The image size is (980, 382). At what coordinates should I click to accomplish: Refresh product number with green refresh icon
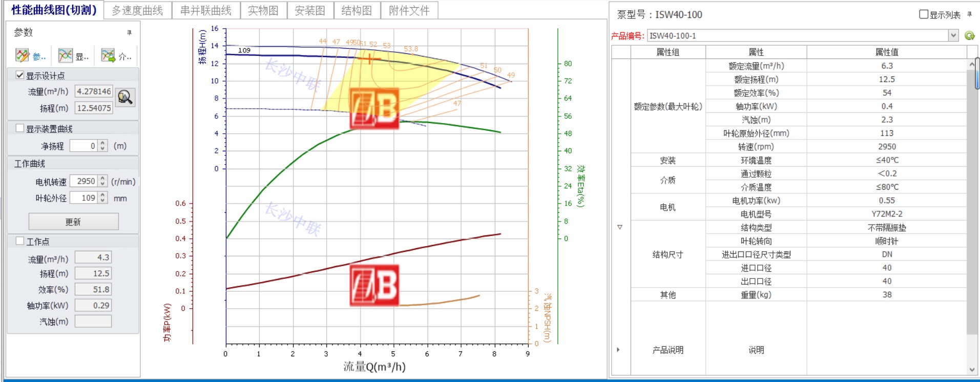pyautogui.click(x=969, y=35)
